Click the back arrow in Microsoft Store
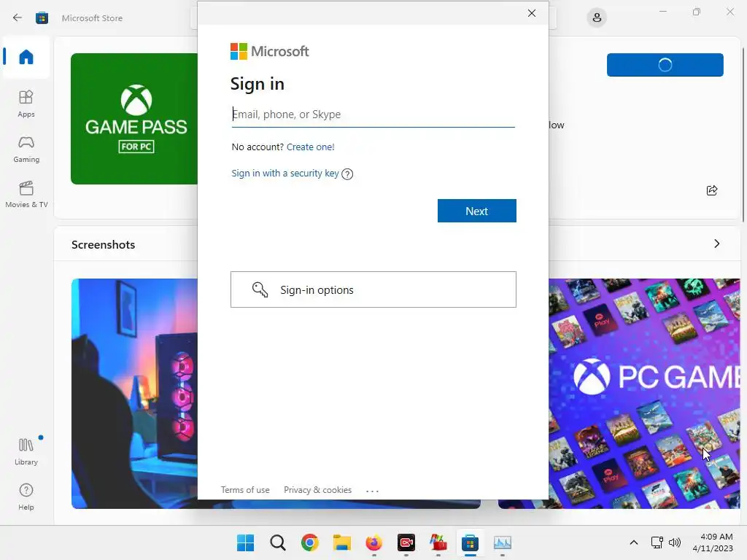 coord(18,17)
